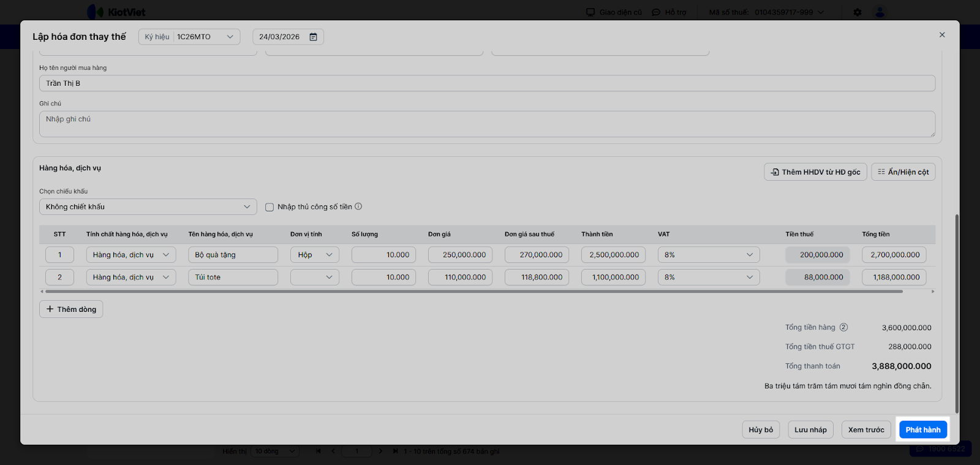
Task: Click Xem trước preview button
Action: pyautogui.click(x=865, y=429)
